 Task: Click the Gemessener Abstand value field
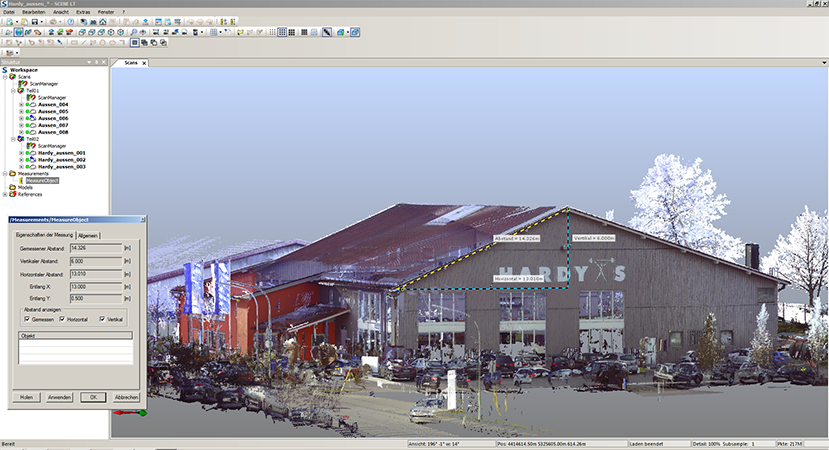96,248
